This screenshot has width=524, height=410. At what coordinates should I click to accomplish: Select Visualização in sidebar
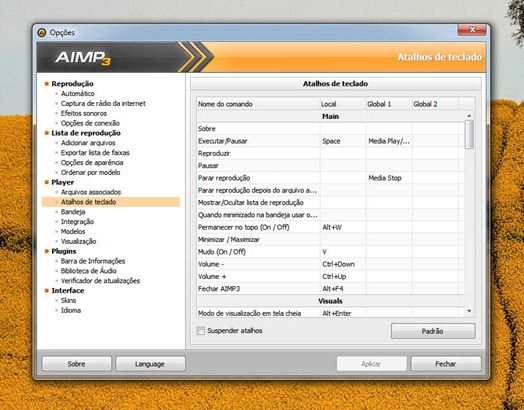pyautogui.click(x=78, y=241)
